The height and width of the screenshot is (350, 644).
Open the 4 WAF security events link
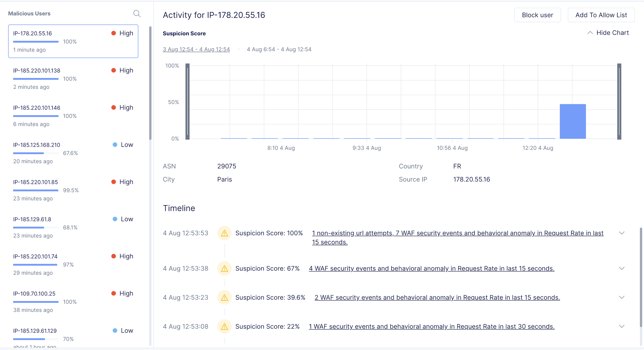(x=431, y=268)
